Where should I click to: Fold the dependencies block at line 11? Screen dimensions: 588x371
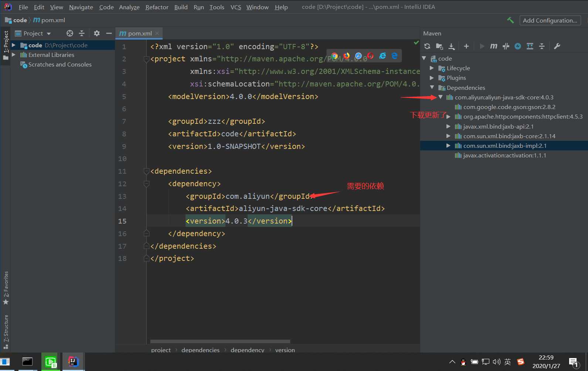pos(146,171)
